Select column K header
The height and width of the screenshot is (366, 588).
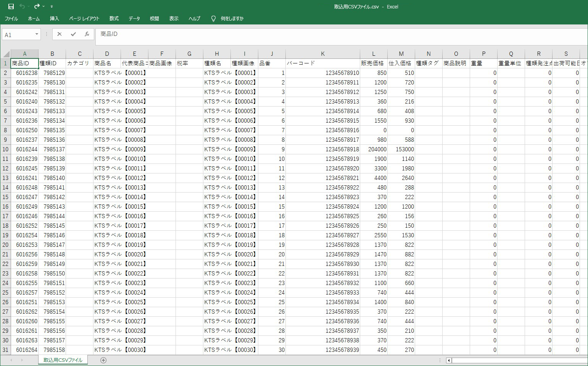pyautogui.click(x=322, y=54)
